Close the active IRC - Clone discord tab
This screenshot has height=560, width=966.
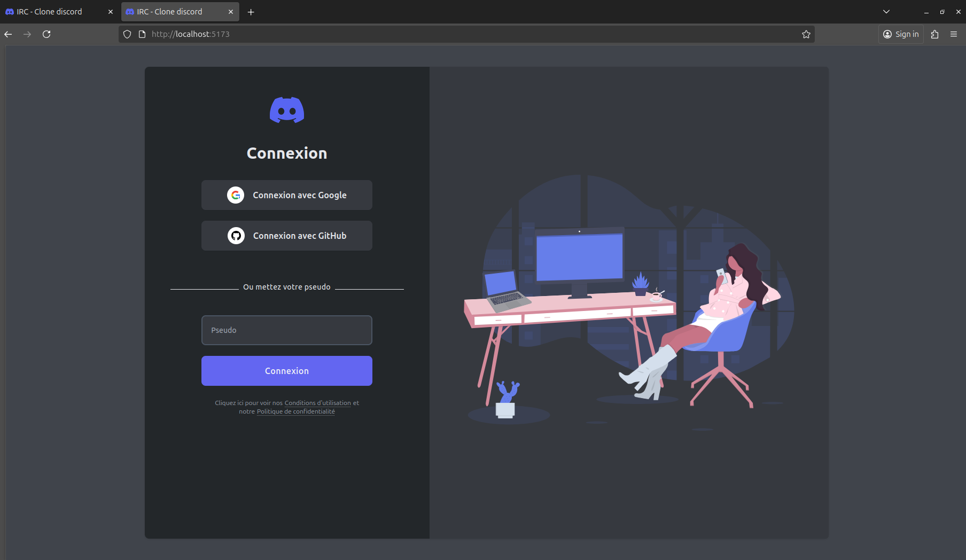coord(231,12)
